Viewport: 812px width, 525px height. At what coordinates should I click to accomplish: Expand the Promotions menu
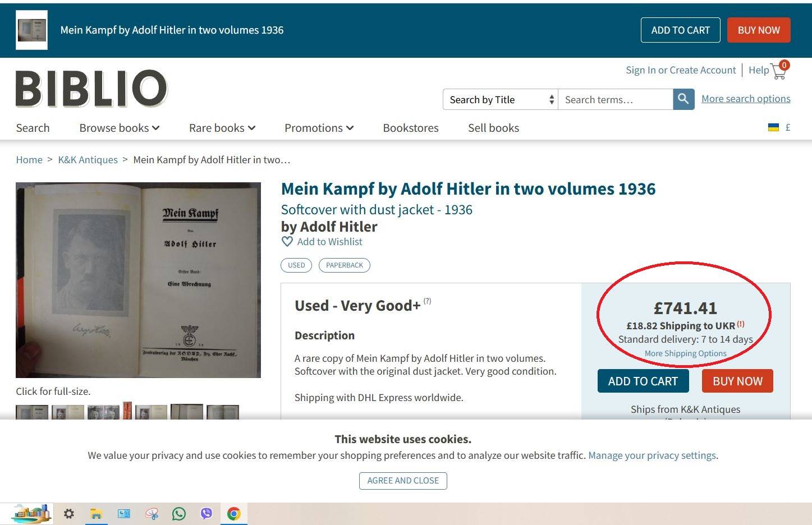[x=319, y=128]
